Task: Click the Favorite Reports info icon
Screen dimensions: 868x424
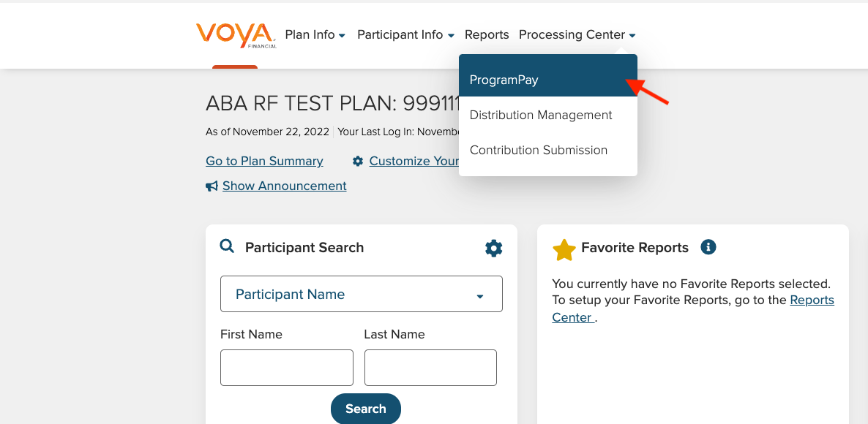Action: pos(708,247)
